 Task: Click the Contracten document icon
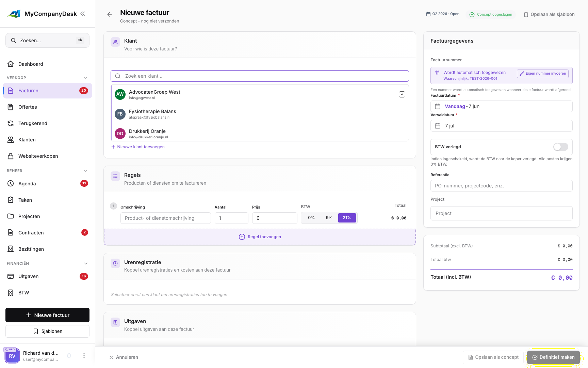(11, 232)
